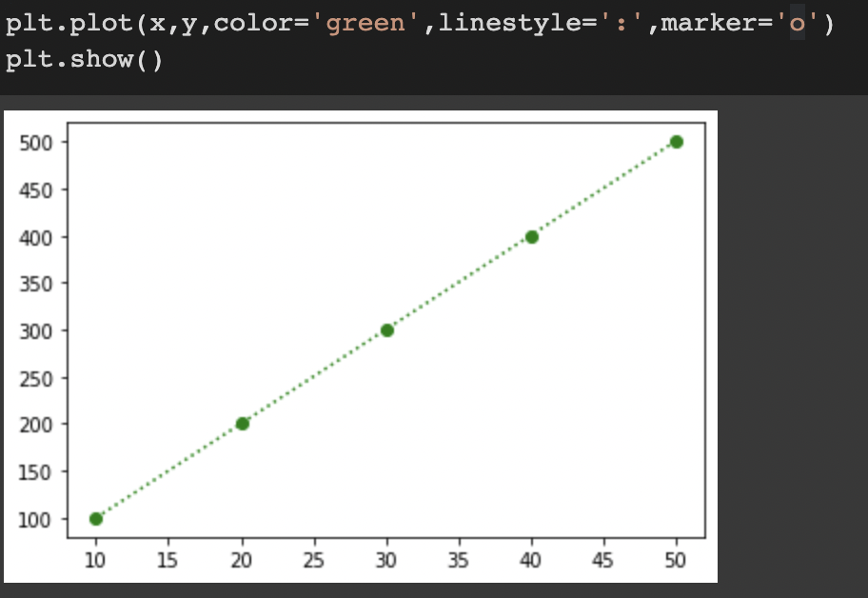Click the y-axis label 350

pos(35,284)
